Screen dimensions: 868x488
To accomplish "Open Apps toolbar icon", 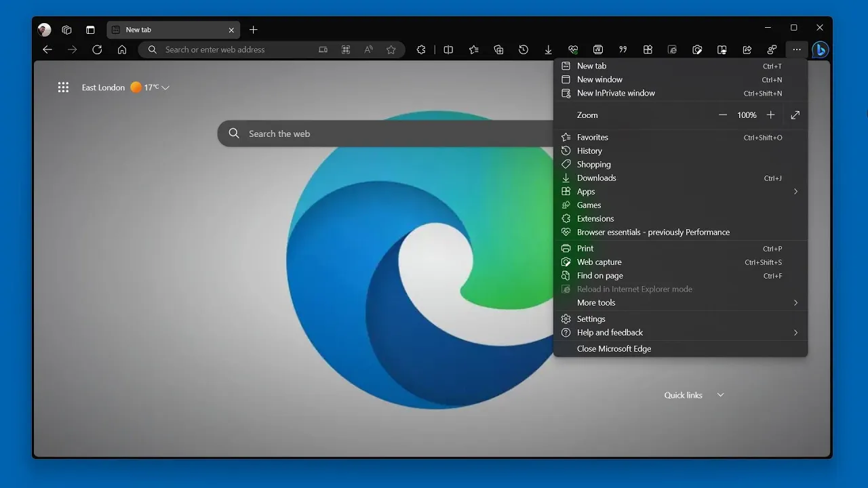I will point(648,49).
